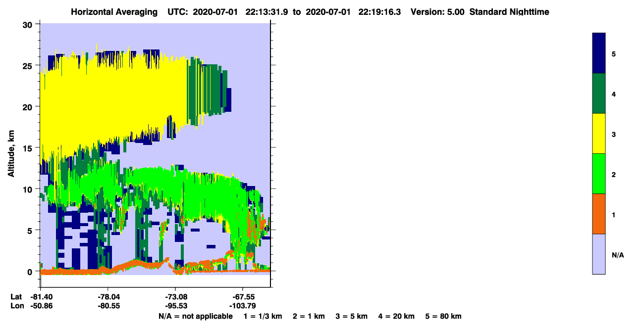Screen dimensions: 644x330
Task: Click the y-axis tick label 5
Action: click(31, 230)
